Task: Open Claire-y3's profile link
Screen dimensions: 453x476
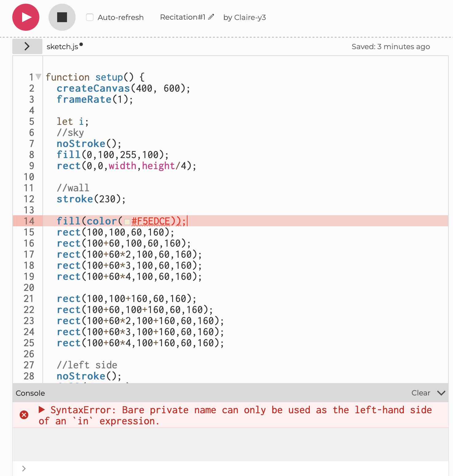Action: pyautogui.click(x=245, y=18)
